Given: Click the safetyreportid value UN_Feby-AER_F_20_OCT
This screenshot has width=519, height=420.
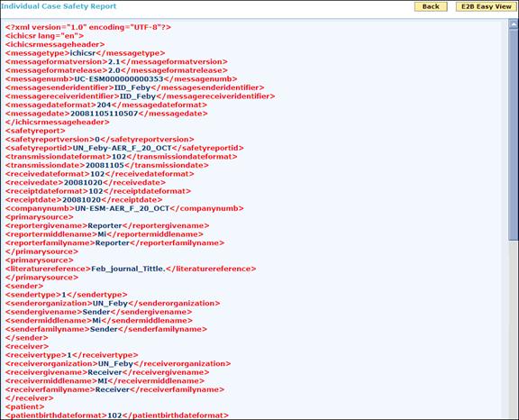Looking at the screenshot, I should pyautogui.click(x=122, y=148).
